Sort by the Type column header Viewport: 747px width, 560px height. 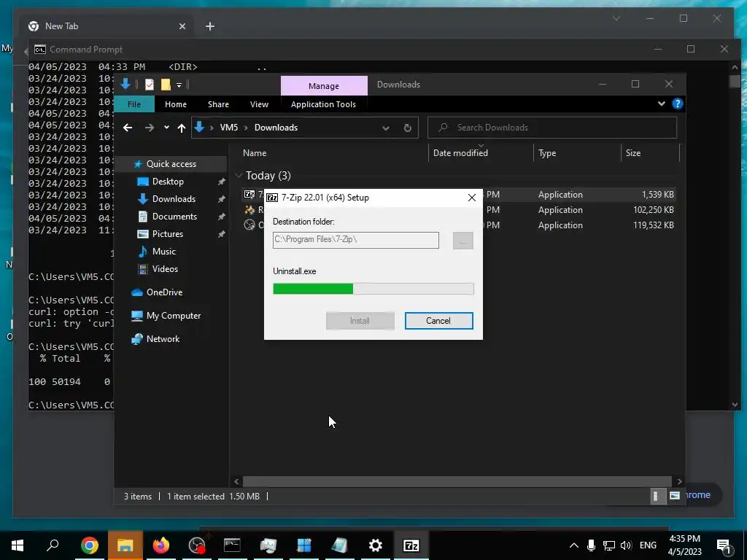[x=547, y=153]
